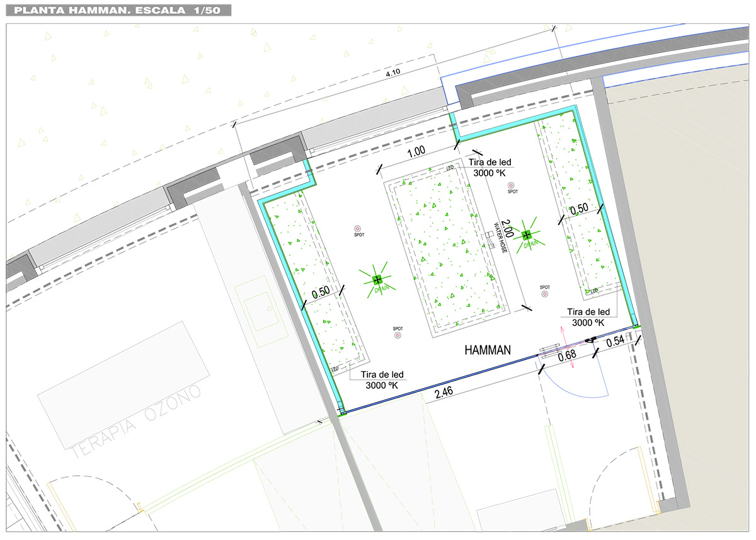This screenshot has width=756, height=540.
Task: Click the left green DRAIN symbol
Action: (x=377, y=280)
